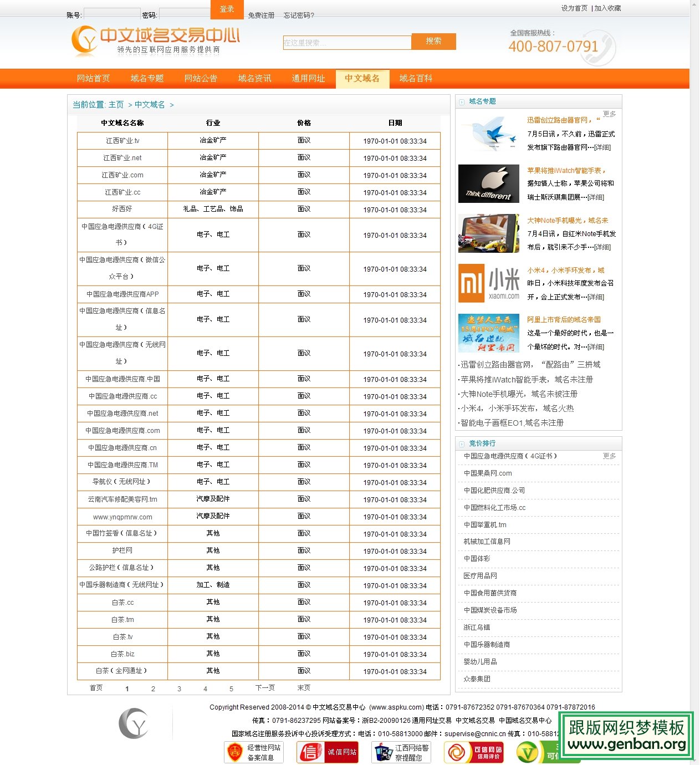Image resolution: width=700 pixels, height=765 pixels.
Task: Click the Apple Think different thumbnail
Action: [x=488, y=184]
